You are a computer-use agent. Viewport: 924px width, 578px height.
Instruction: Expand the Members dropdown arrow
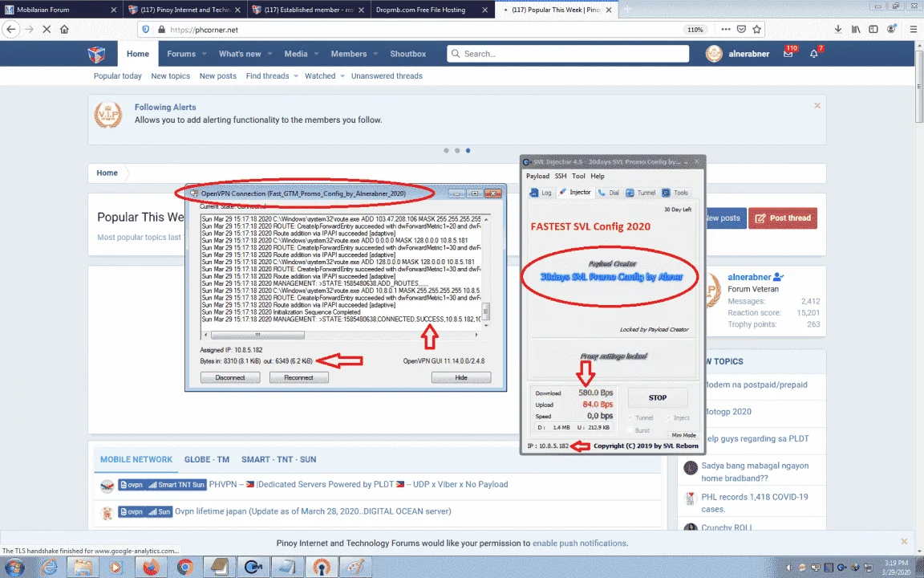coord(375,54)
